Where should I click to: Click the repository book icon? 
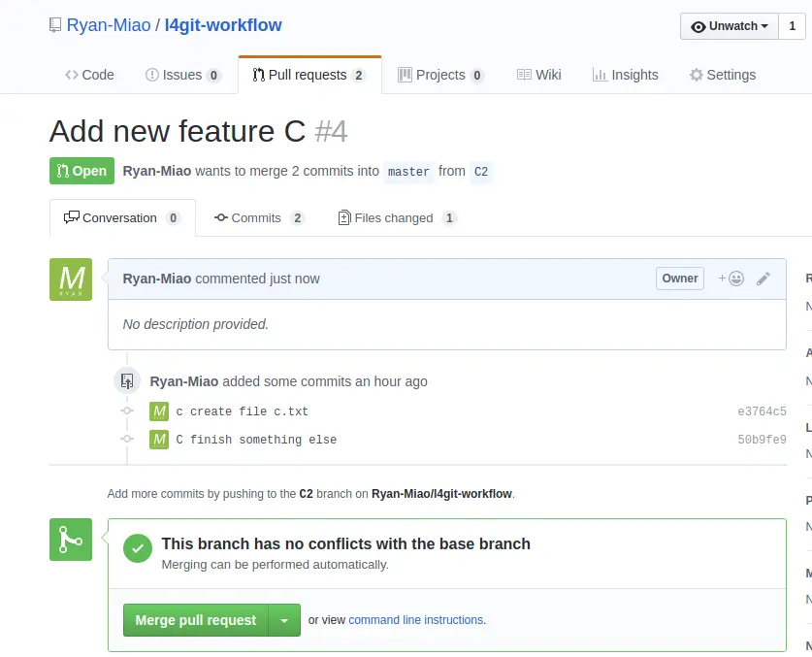tap(55, 25)
